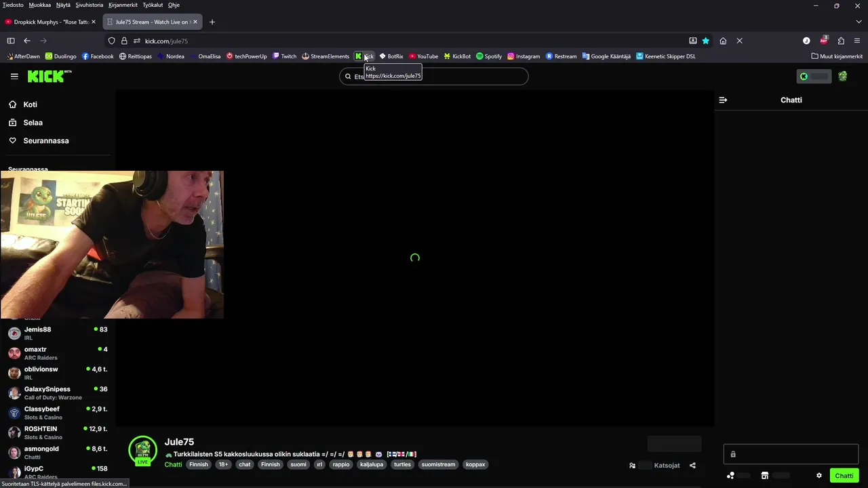Screen dimensions: 868x488
Task: Click the share stream icon
Action: tap(692, 466)
